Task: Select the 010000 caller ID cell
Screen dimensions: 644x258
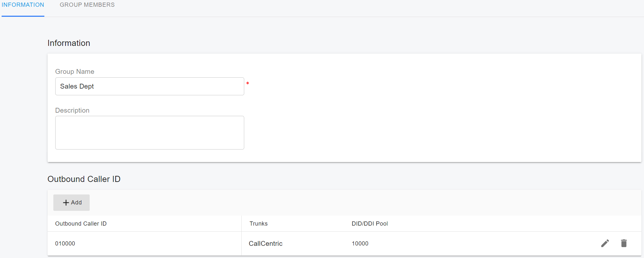Action: pyautogui.click(x=65, y=244)
